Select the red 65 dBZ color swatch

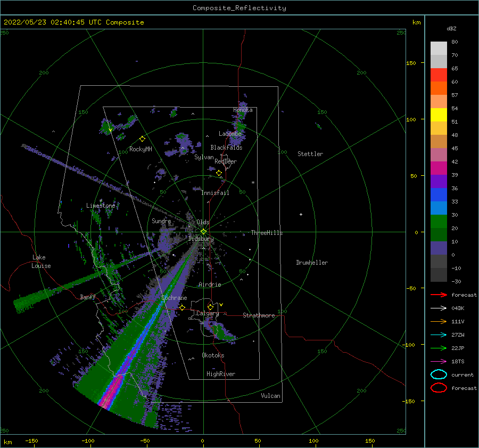click(x=439, y=75)
